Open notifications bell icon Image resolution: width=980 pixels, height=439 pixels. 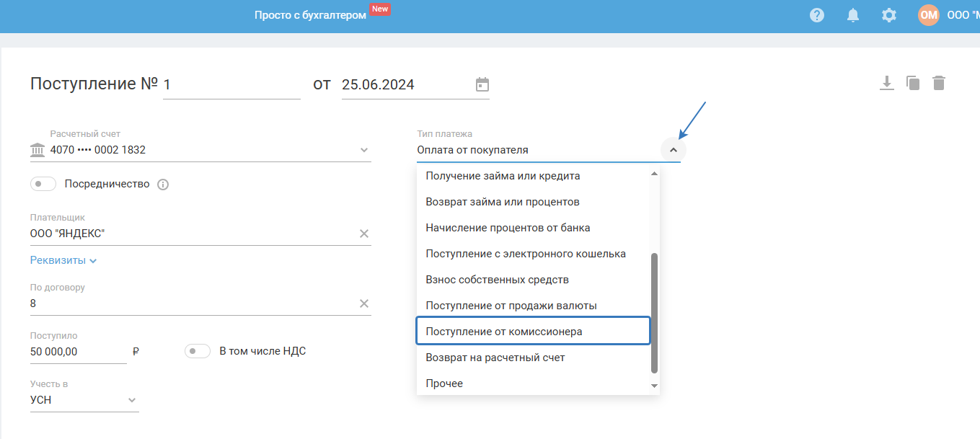point(853,15)
